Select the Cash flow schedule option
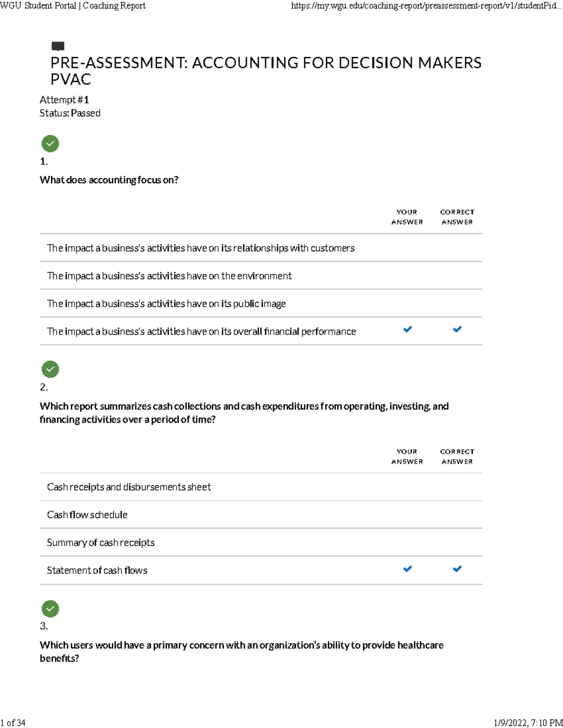 tap(87, 515)
